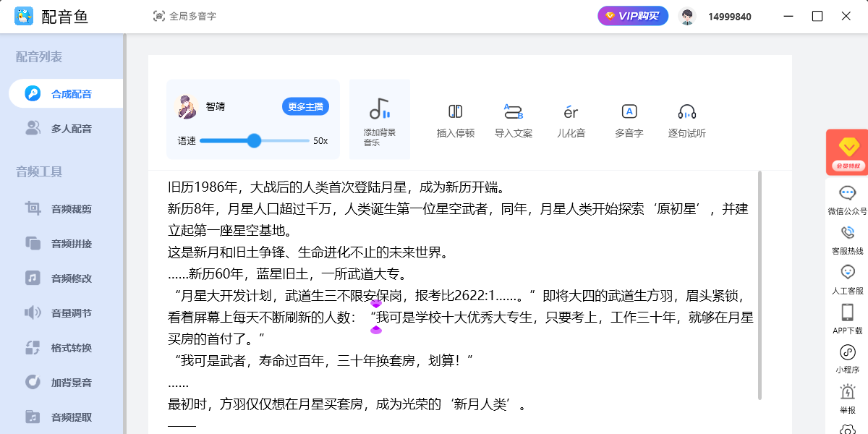Click the 配音鱼 app logo
This screenshot has width=868, height=434.
24,16
